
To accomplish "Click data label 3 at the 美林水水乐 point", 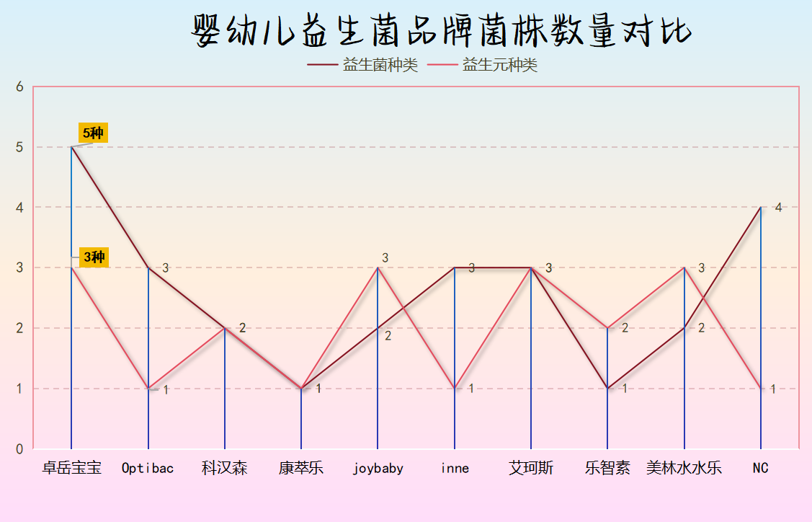I will [x=701, y=268].
